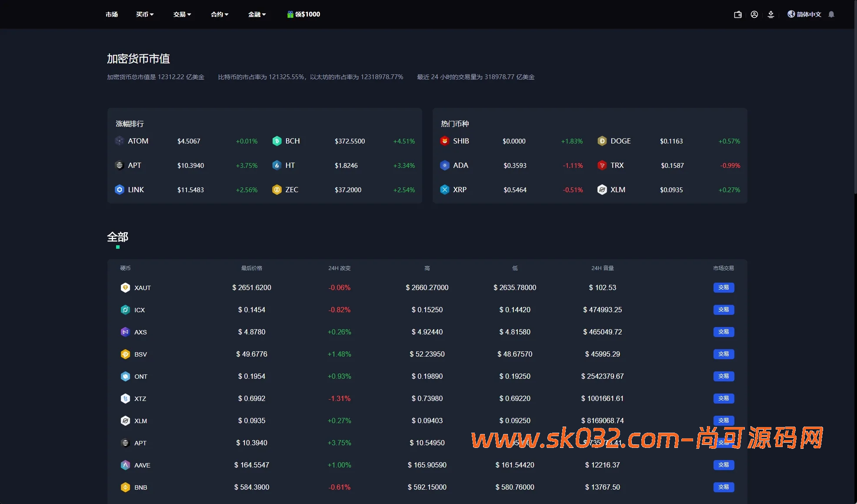Click the SHIB coin icon
The height and width of the screenshot is (504, 857).
[x=444, y=141]
